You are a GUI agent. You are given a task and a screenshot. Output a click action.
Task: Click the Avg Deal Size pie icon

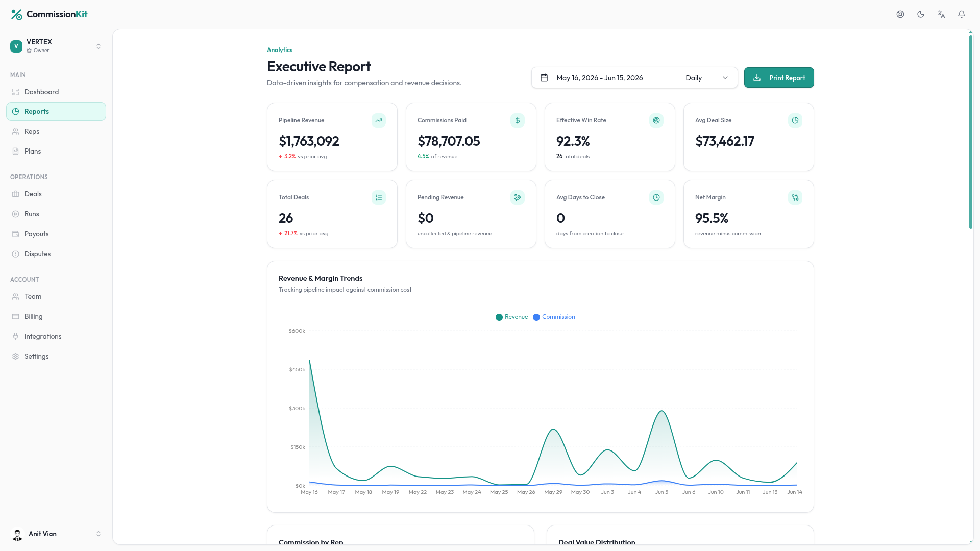point(795,120)
